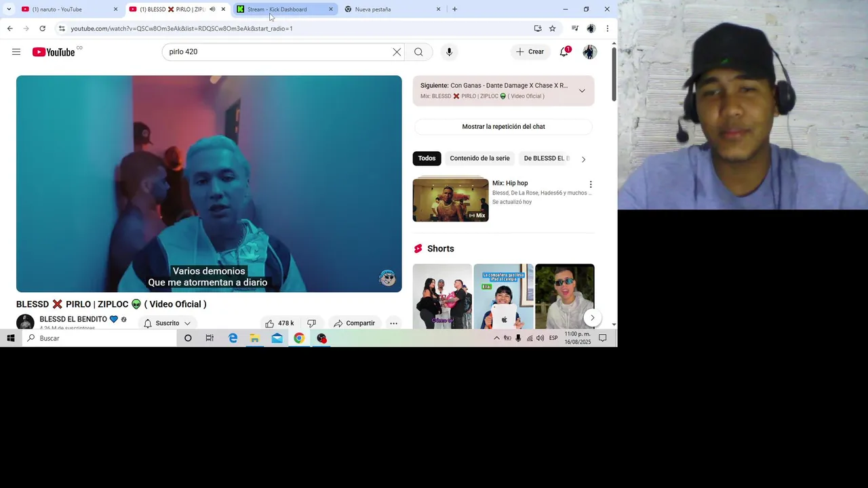Switch ESP input language indicator
Image resolution: width=868 pixels, height=488 pixels.
(553, 338)
